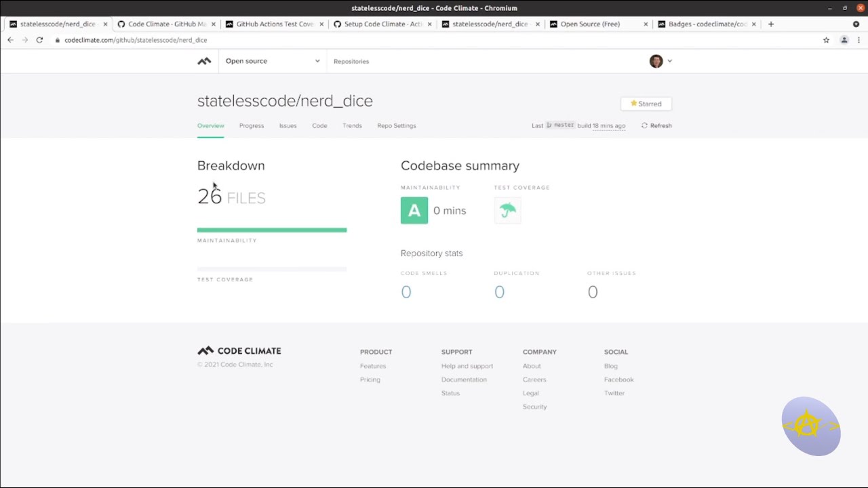The height and width of the screenshot is (488, 868).
Task: Open the Documentation footer link
Action: tap(464, 380)
